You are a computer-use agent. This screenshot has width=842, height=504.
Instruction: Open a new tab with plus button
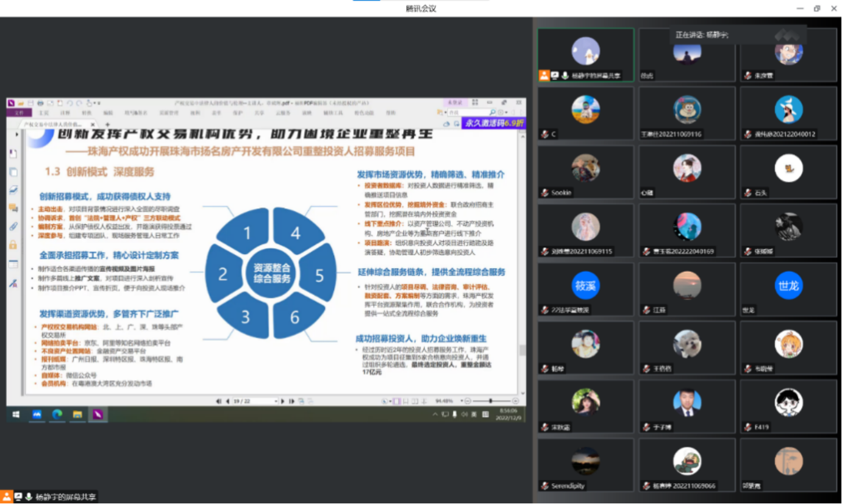[108, 124]
